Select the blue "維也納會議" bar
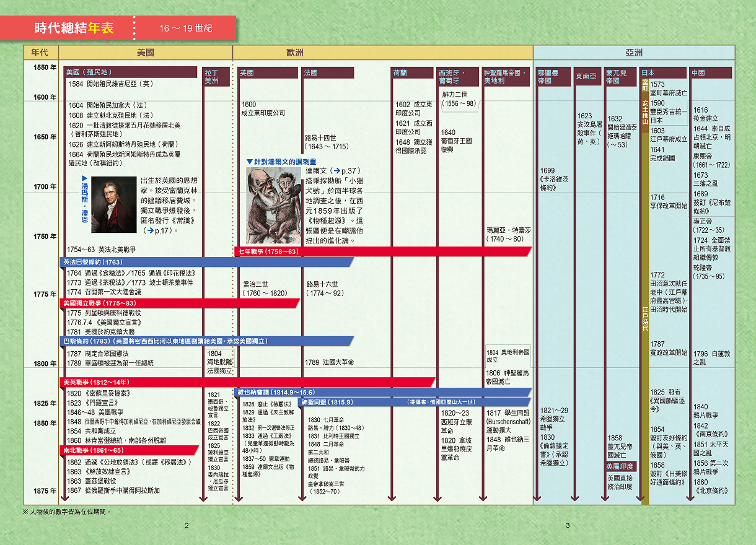 tap(384, 392)
